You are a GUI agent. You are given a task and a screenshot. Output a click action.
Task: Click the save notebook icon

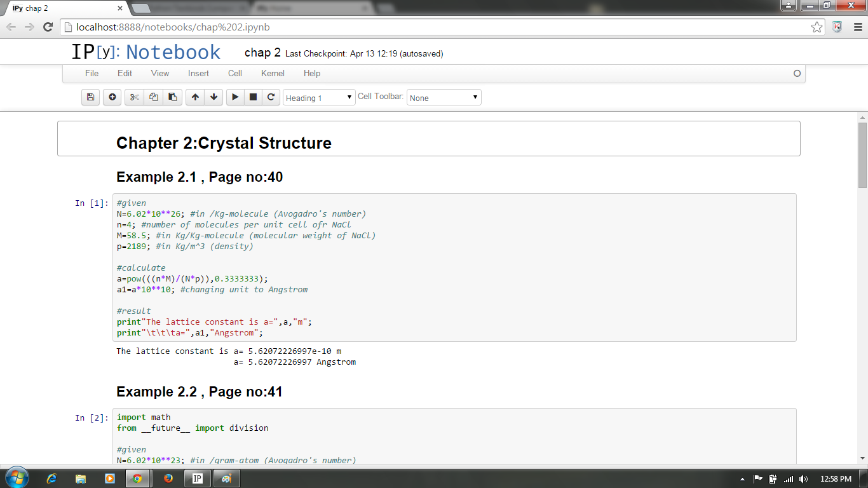click(x=90, y=97)
